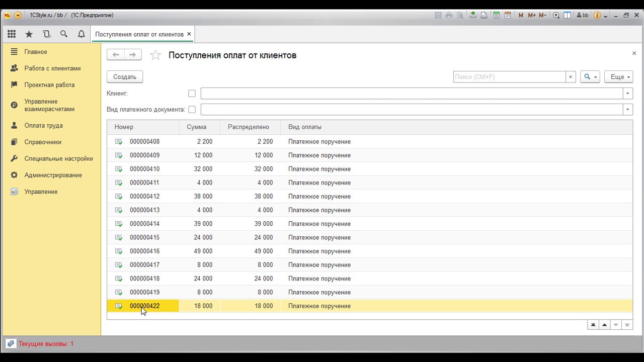The width and height of the screenshot is (644, 362).
Task: Click the document icon of row 000000410
Action: [119, 169]
